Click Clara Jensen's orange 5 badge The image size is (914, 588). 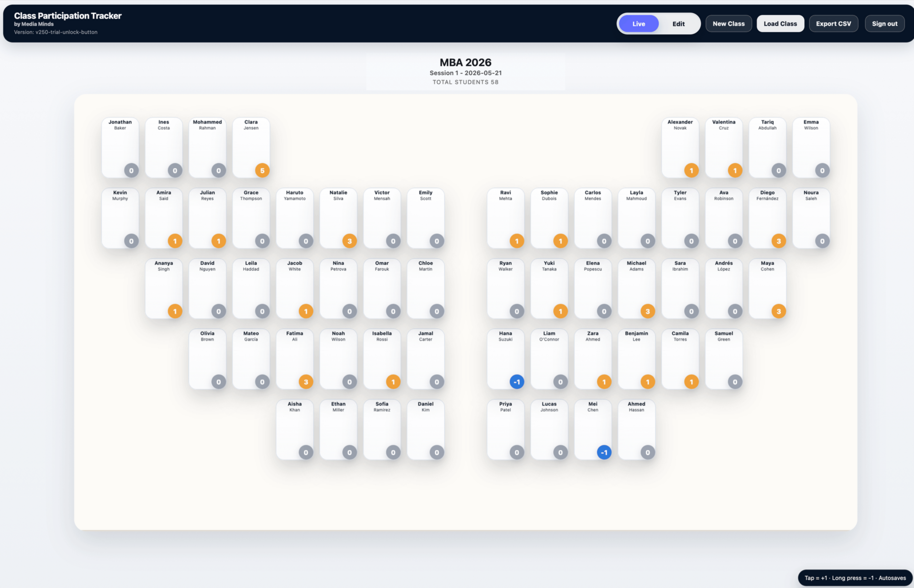(x=262, y=171)
